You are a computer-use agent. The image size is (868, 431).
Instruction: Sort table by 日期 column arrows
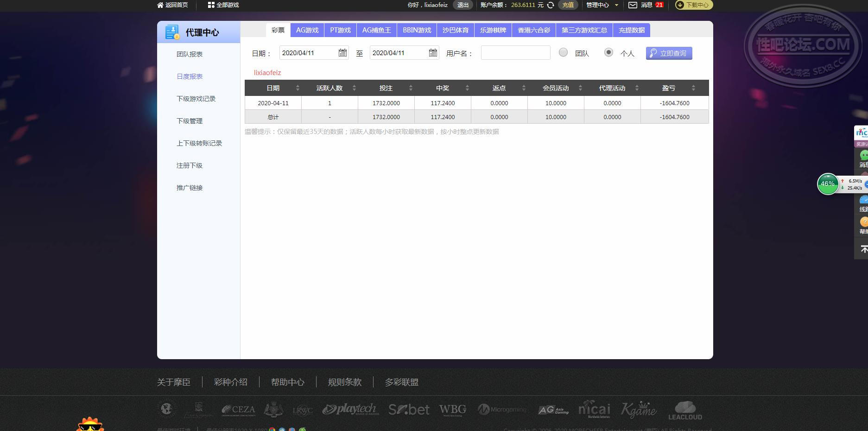point(298,88)
